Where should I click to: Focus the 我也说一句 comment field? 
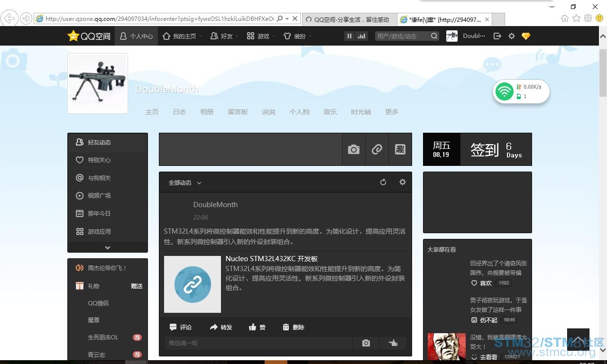coord(258,343)
